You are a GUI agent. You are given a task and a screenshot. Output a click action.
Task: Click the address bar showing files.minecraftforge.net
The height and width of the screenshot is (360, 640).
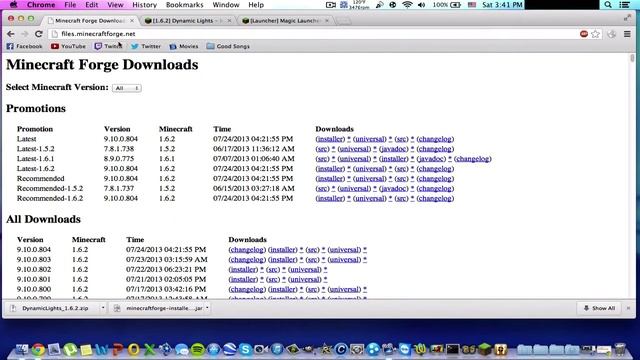(314, 34)
